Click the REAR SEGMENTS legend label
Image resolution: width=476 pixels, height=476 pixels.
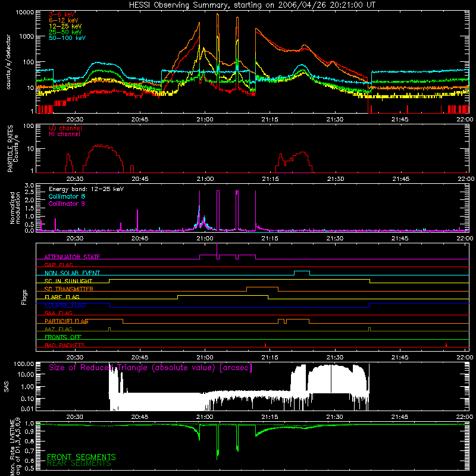click(79, 464)
